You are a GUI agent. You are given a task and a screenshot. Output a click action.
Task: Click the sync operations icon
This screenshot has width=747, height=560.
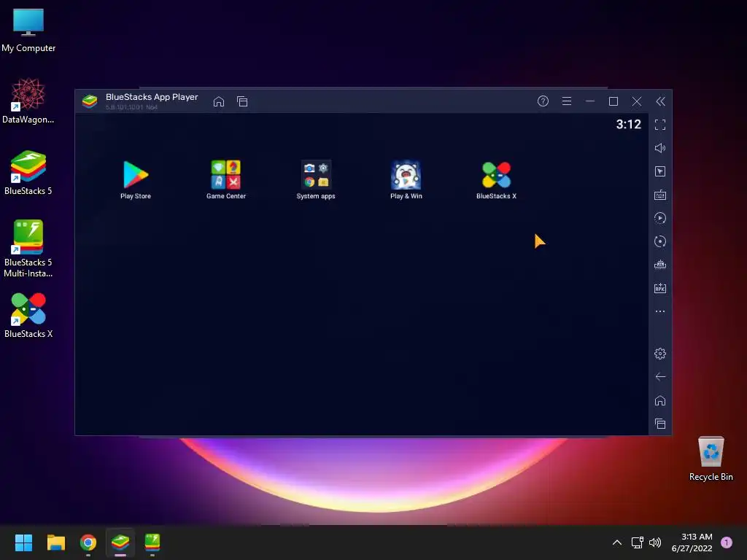click(x=659, y=241)
